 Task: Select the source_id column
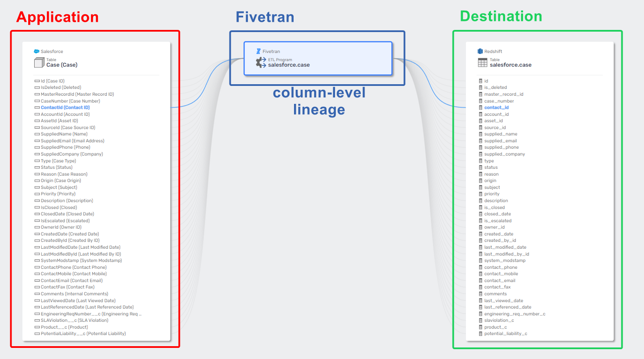coord(495,128)
